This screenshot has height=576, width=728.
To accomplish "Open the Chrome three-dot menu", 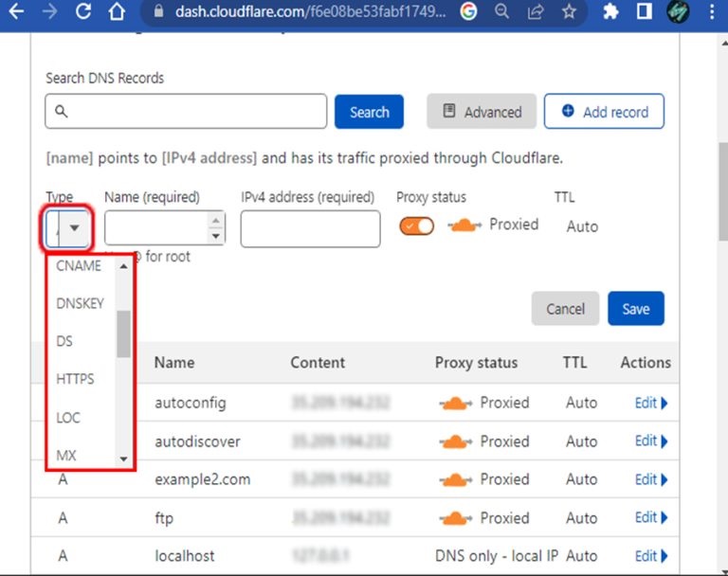I will [711, 13].
